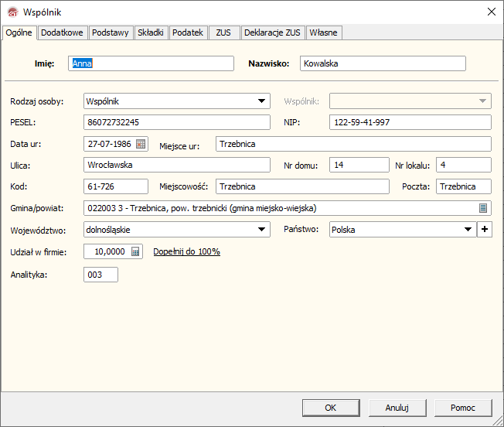Click the Miejscowość field
This screenshot has height=427, width=504.
pyautogui.click(x=302, y=186)
